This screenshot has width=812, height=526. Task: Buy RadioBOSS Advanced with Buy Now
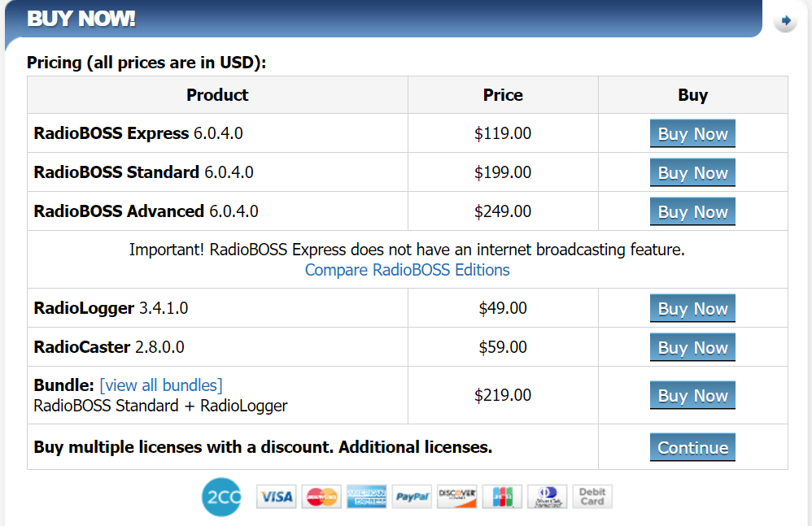point(692,211)
